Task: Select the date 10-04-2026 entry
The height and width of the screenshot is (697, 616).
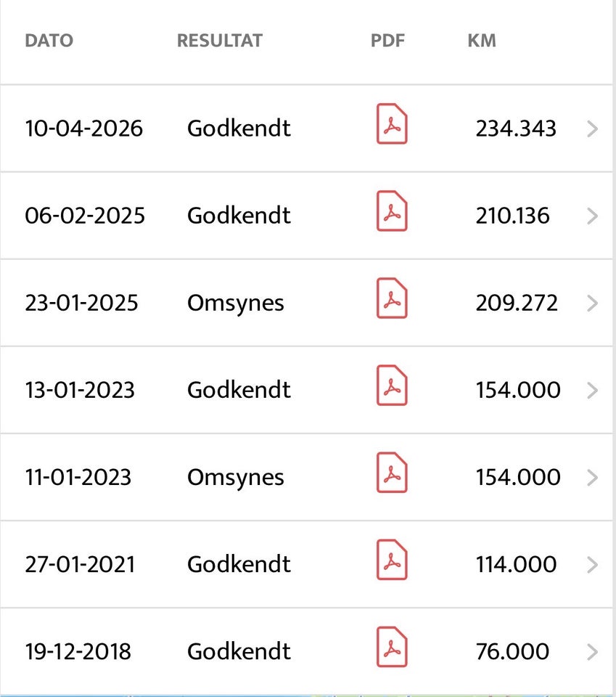Action: [83, 129]
